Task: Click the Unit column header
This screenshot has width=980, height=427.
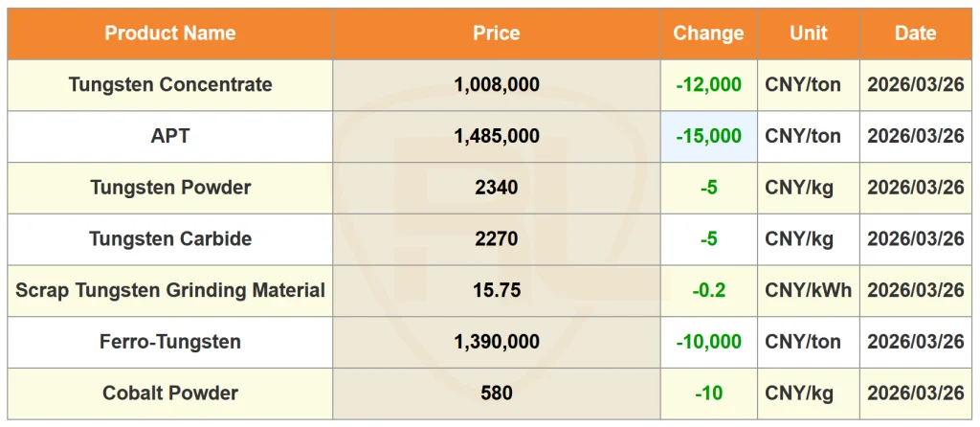Action: click(x=808, y=34)
